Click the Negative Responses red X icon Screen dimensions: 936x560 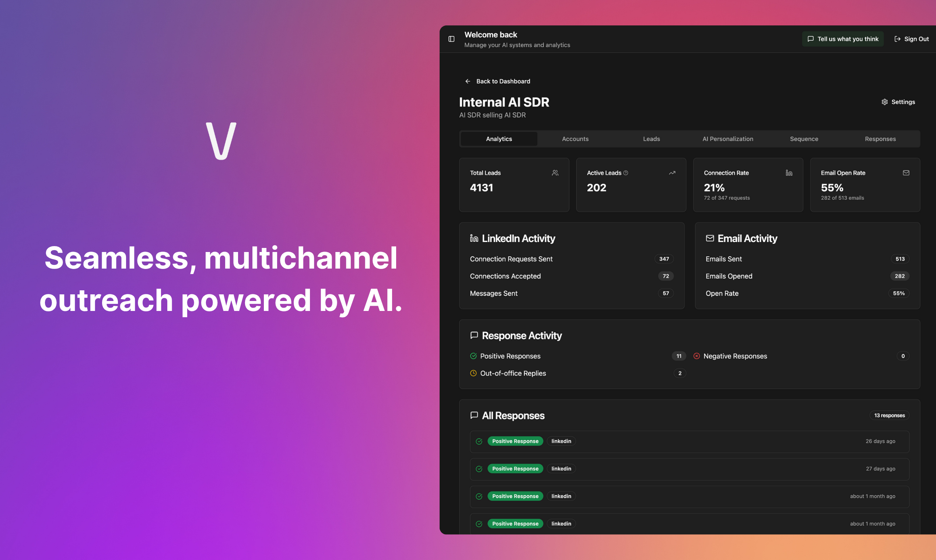click(696, 356)
